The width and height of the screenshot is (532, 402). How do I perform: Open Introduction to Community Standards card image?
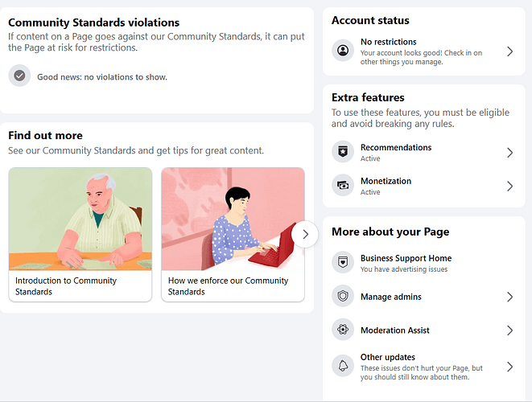coord(80,219)
